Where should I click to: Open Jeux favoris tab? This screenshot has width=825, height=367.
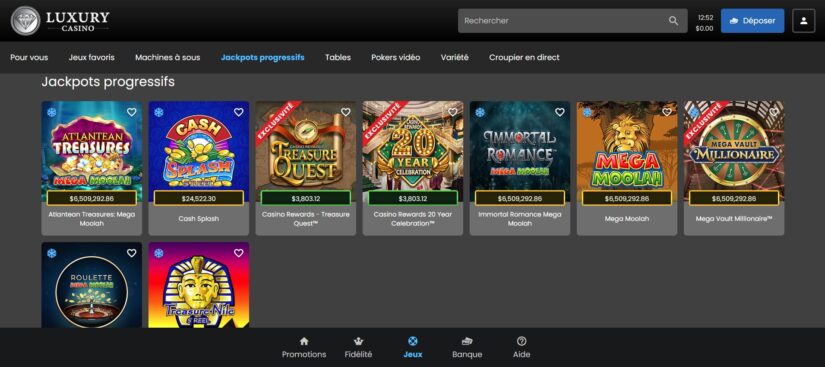pos(92,57)
